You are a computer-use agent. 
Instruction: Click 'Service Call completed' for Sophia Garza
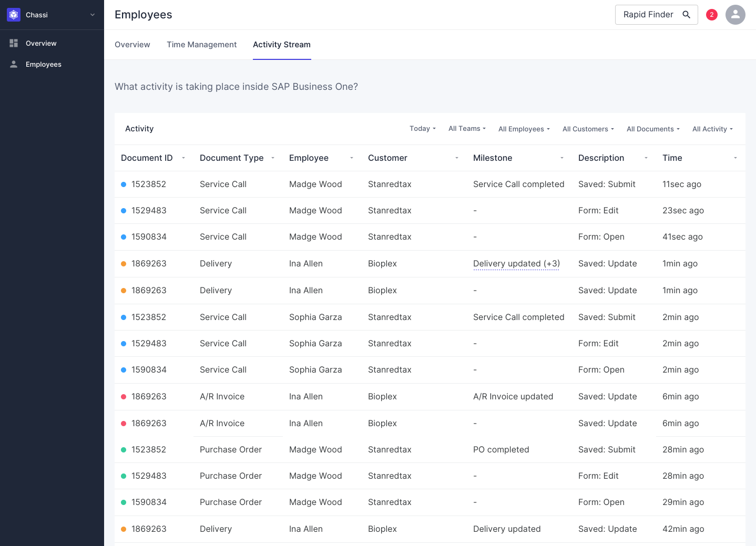[519, 317]
